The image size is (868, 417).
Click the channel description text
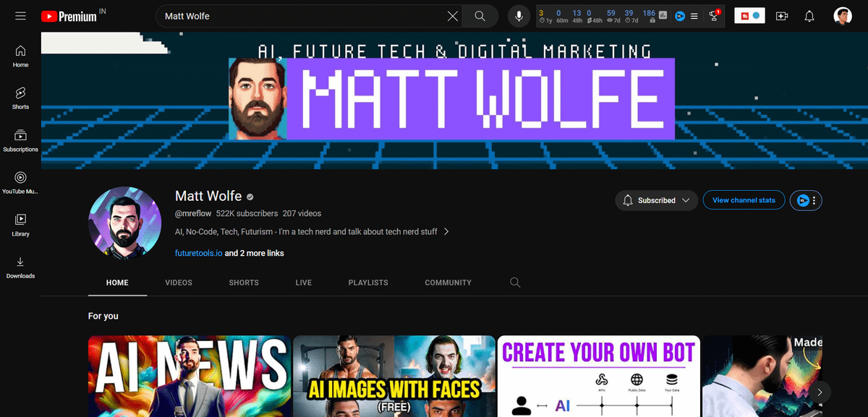pyautogui.click(x=306, y=232)
